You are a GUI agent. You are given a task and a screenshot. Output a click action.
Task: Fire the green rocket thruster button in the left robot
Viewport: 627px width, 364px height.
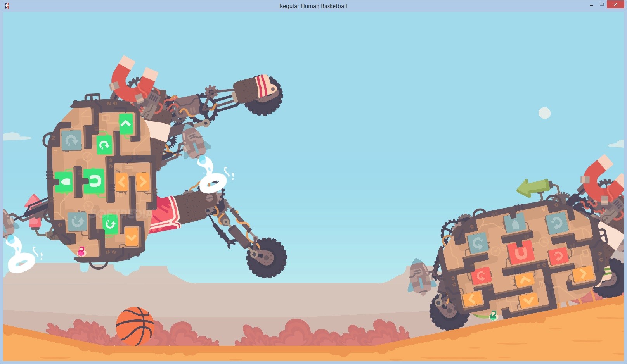(x=64, y=181)
